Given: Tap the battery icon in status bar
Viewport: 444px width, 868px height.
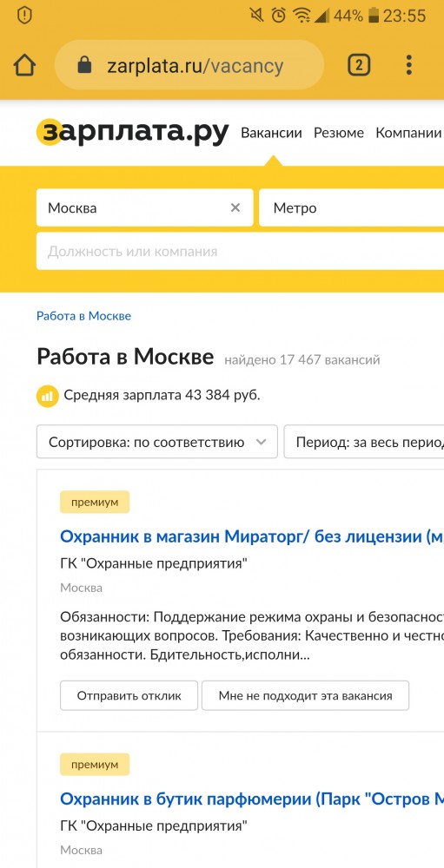Looking at the screenshot, I should 374,16.
